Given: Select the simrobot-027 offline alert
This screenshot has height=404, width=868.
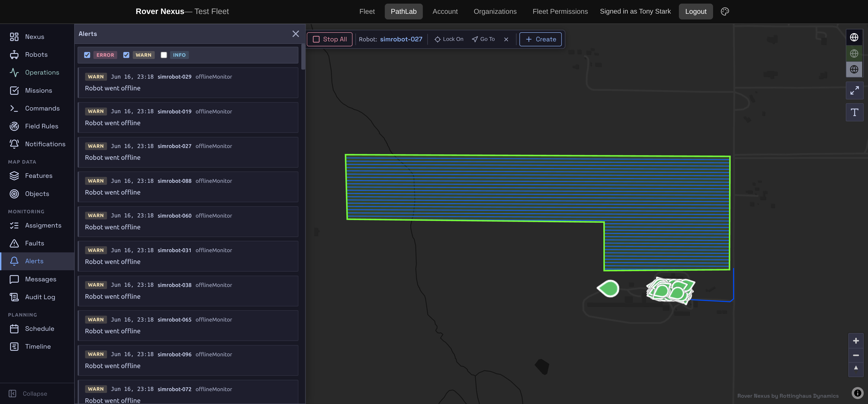Looking at the screenshot, I should tap(188, 152).
